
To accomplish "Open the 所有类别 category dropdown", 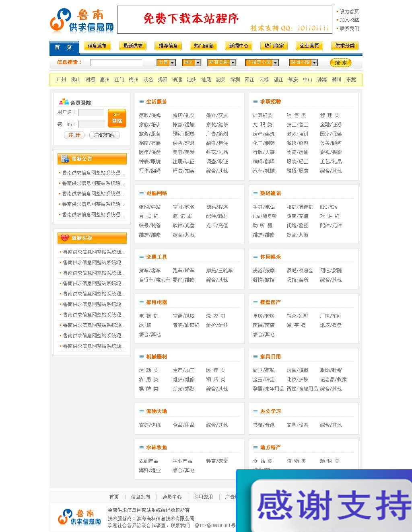I will 222,62.
